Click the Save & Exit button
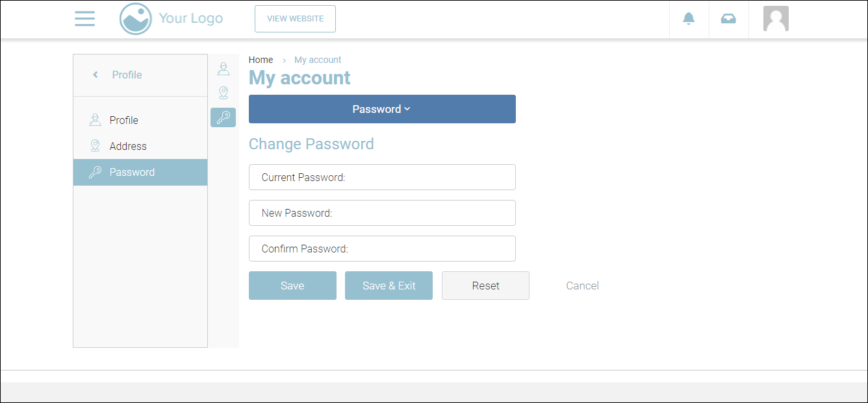The image size is (868, 403). (x=389, y=286)
